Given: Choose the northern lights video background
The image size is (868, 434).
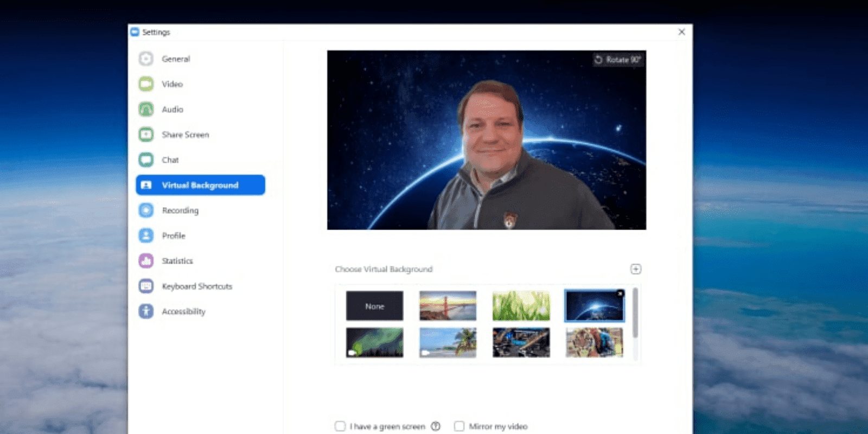Looking at the screenshot, I should [374, 342].
